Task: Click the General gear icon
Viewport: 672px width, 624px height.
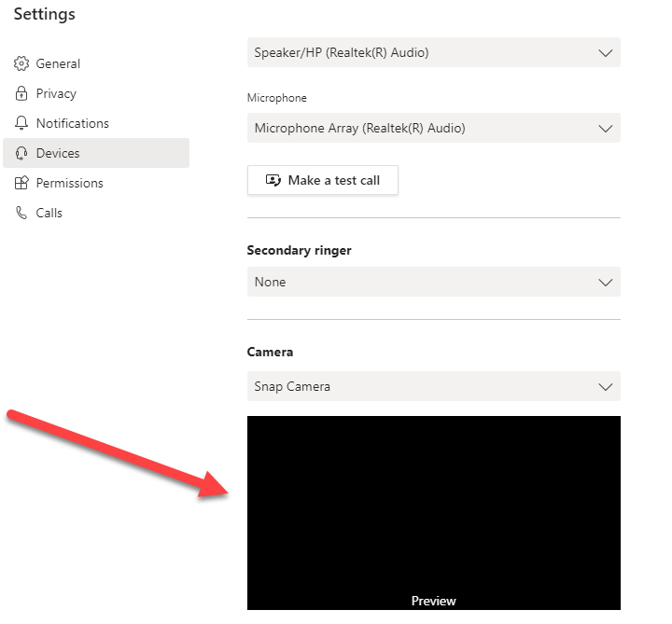Action: (x=21, y=63)
